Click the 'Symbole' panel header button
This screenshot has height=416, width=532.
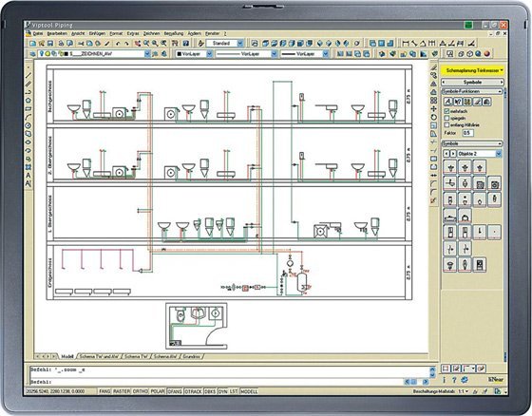(x=472, y=82)
